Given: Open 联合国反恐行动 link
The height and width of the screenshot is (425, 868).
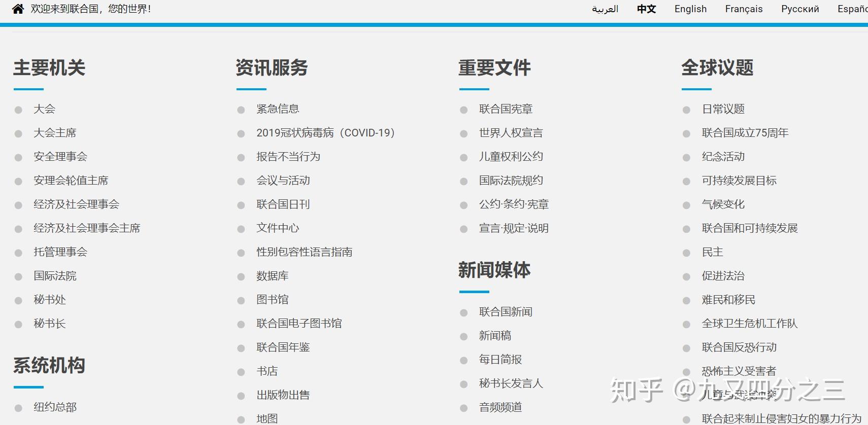Looking at the screenshot, I should coord(739,347).
